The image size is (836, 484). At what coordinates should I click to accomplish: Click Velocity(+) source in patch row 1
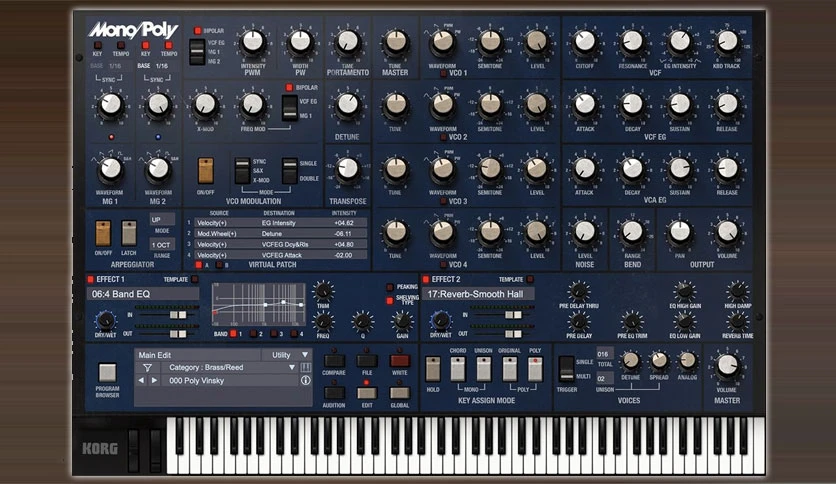click(212, 223)
